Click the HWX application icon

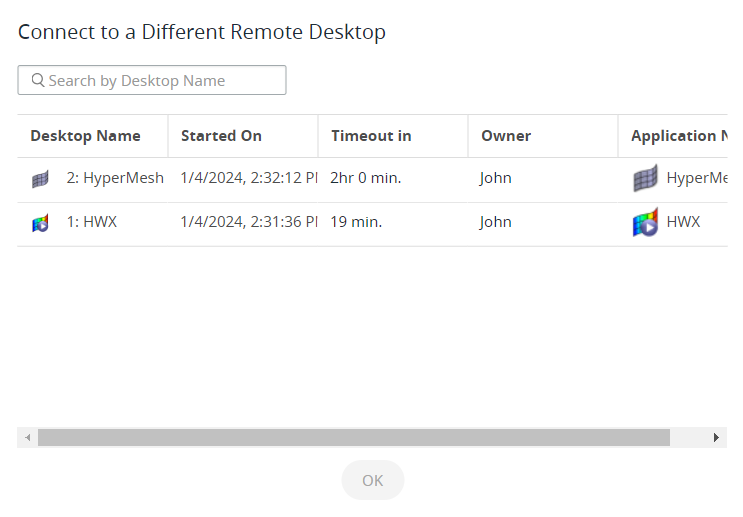(x=646, y=223)
